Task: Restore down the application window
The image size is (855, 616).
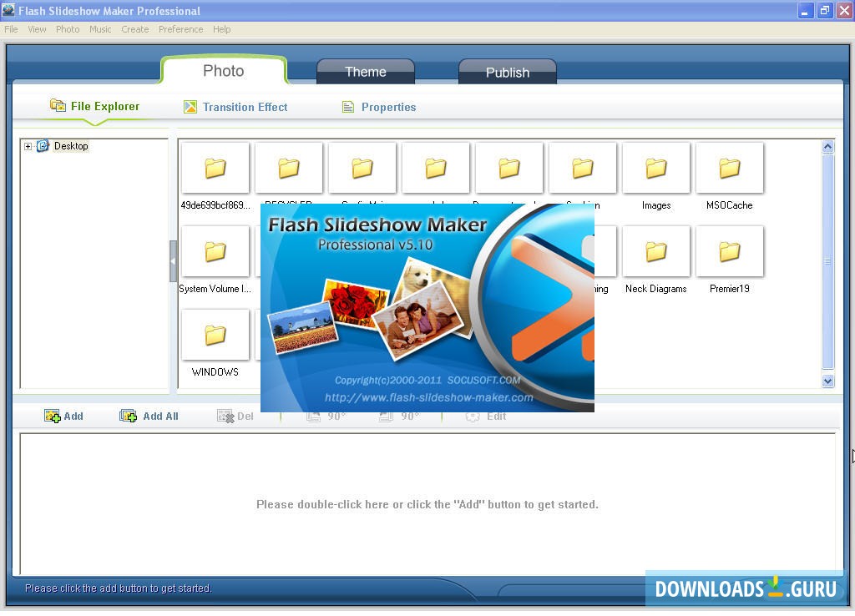Action: pyautogui.click(x=824, y=10)
